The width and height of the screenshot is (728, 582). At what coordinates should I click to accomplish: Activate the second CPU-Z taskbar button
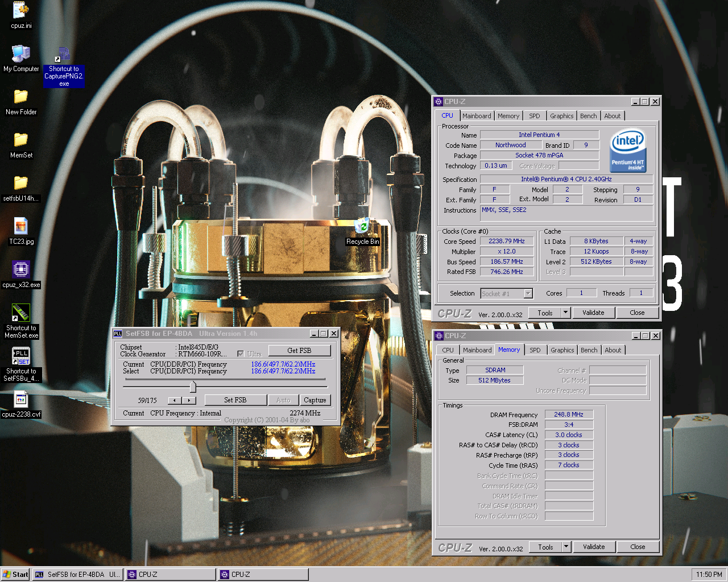click(263, 575)
